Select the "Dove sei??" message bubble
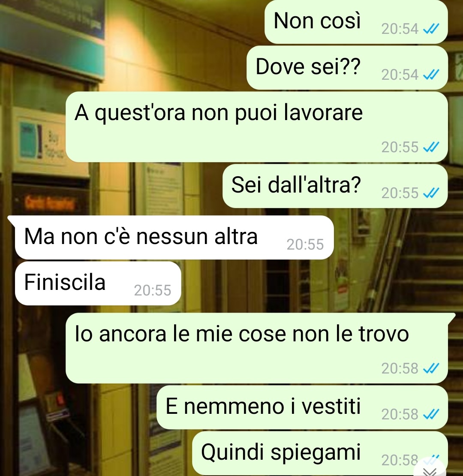 coord(347,68)
